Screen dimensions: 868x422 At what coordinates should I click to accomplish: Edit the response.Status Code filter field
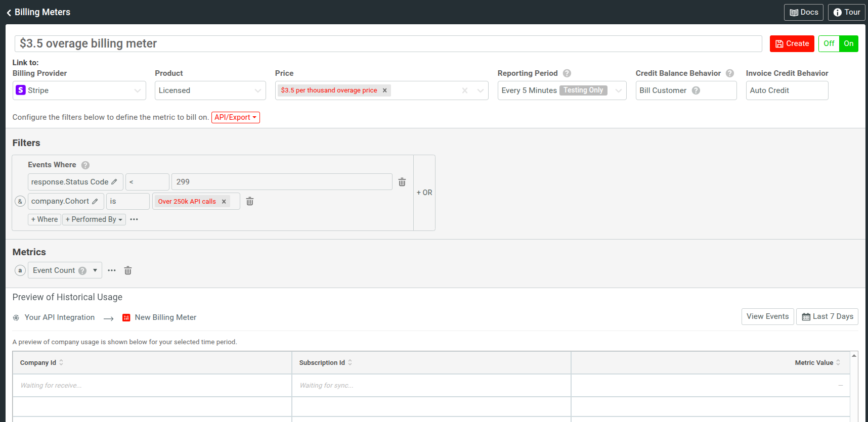(x=75, y=182)
